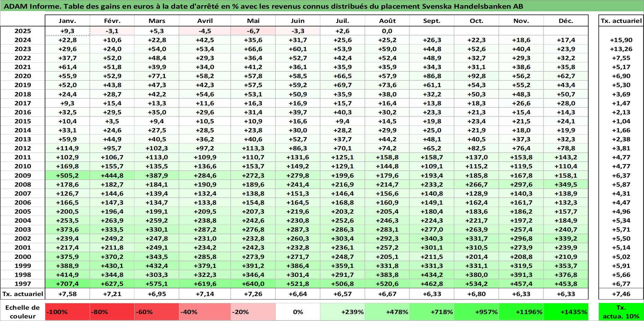Select the +239% light green swatch
The height and width of the screenshot is (321, 644).
[x=342, y=312]
